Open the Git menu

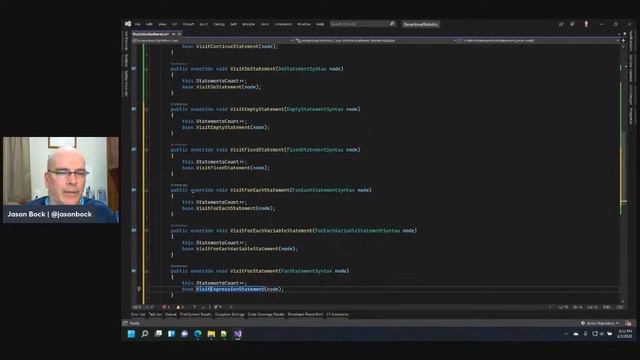175,24
